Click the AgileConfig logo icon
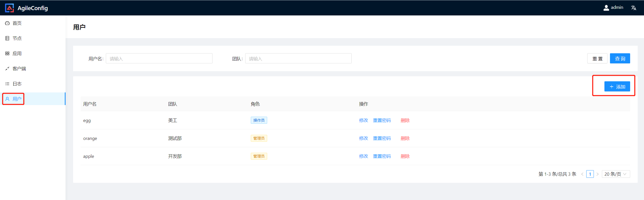Image resolution: width=644 pixels, height=200 pixels. [10, 8]
